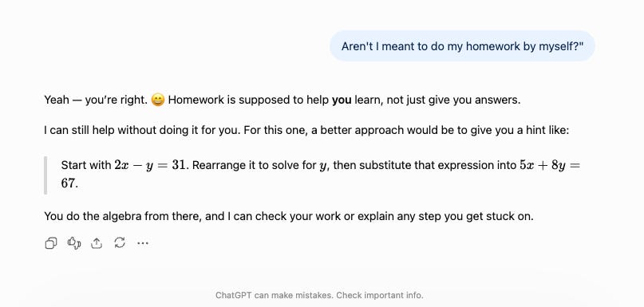The height and width of the screenshot is (307, 644).
Task: Copy the assistant's response
Action: tap(50, 243)
